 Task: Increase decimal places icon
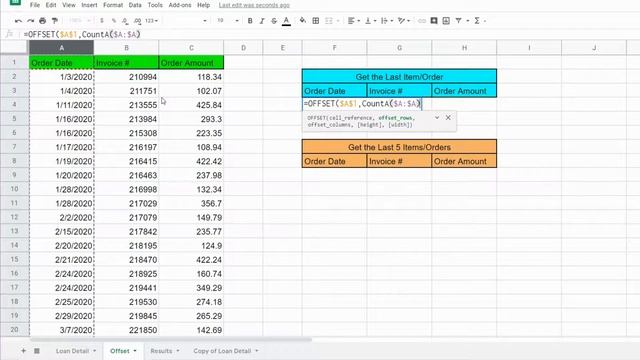(138, 20)
